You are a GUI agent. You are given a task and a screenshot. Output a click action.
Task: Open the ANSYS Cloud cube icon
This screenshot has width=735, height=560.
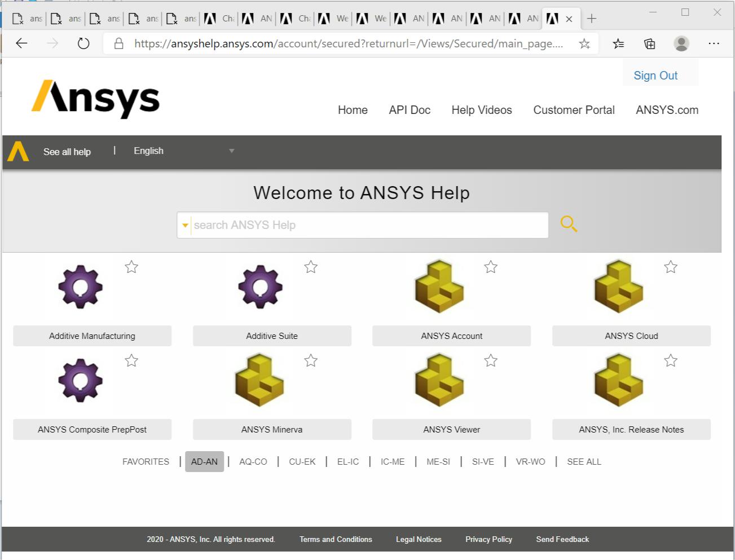619,287
